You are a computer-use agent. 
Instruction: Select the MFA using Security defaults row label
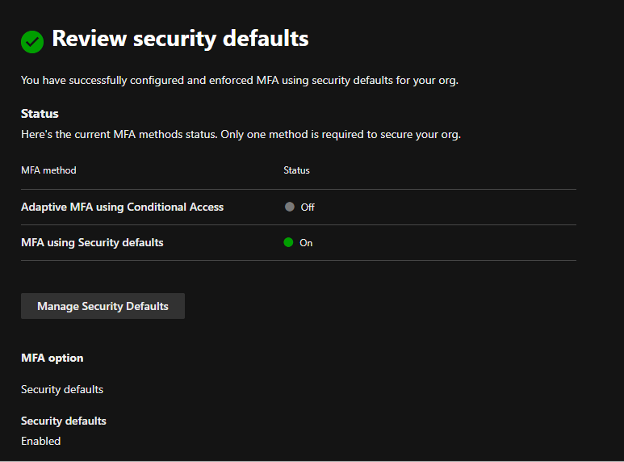(92, 242)
